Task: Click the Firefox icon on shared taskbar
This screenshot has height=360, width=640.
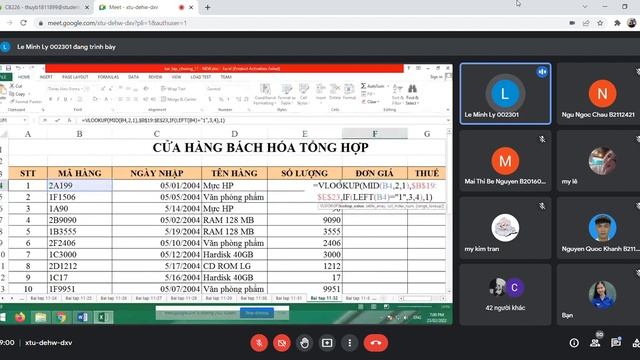Action: pyautogui.click(x=20, y=317)
